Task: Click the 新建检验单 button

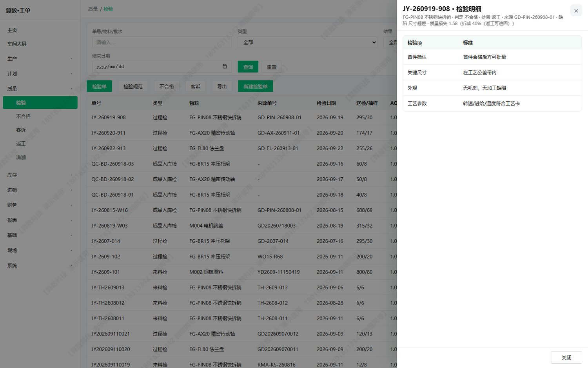Action: [x=256, y=86]
